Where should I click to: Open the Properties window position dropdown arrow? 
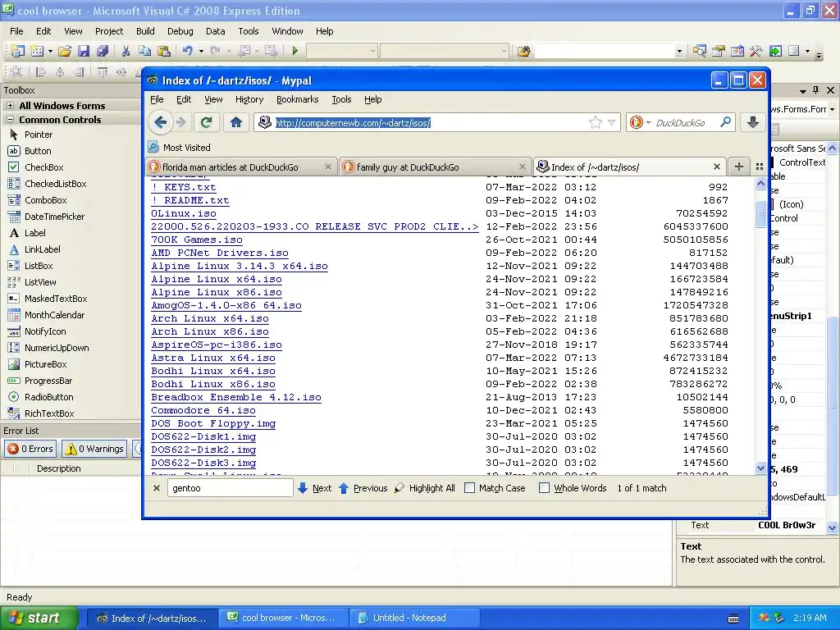802,90
